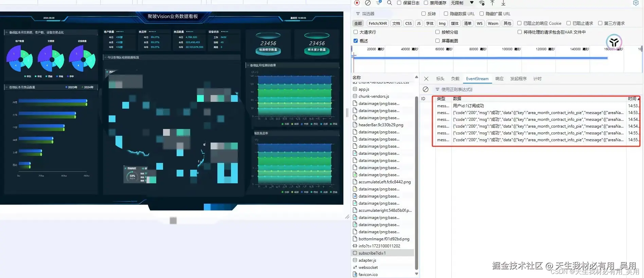The image size is (644, 278).
Task: Click the request list vertical scrollbar
Action: pyautogui.click(x=416, y=183)
